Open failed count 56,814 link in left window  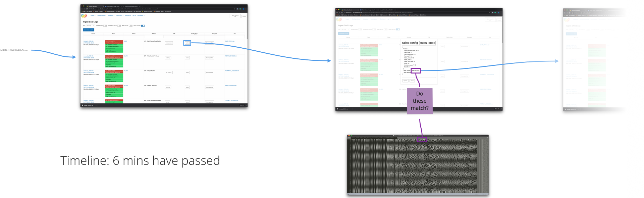tap(126, 56)
